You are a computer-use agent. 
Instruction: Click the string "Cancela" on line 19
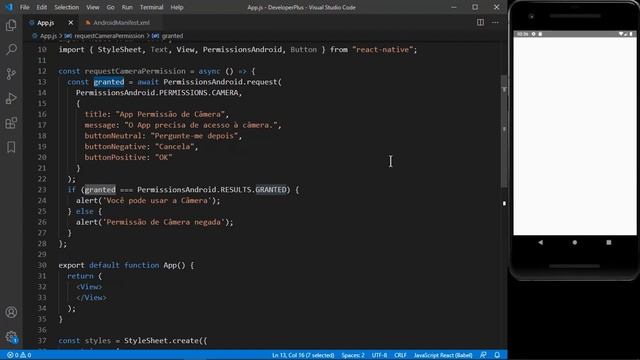(174, 147)
